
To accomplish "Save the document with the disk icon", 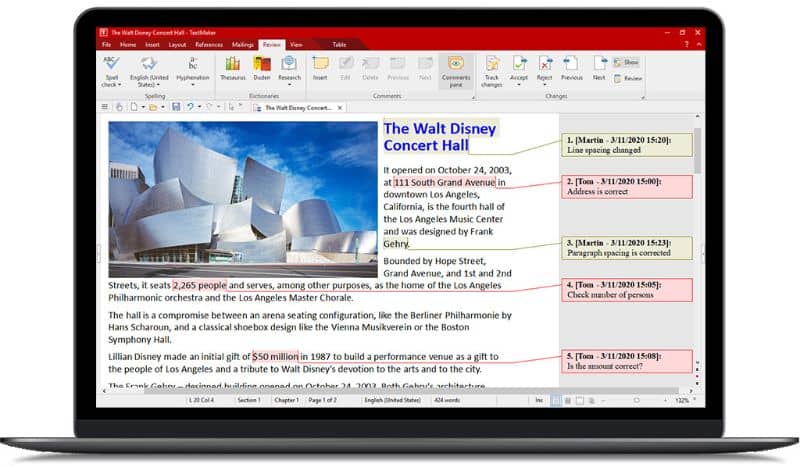I will (176, 107).
